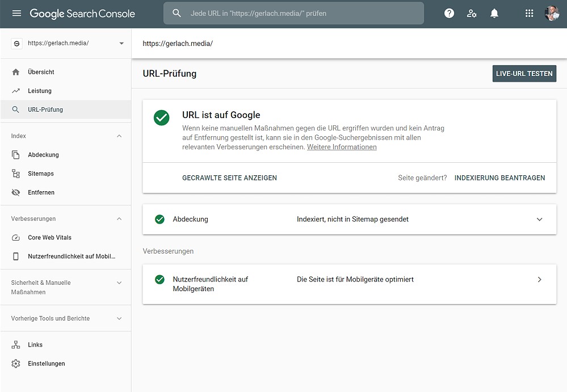The width and height of the screenshot is (567, 392).
Task: Click INDEXIERUNG BEANTRAGEN
Action: [499, 178]
